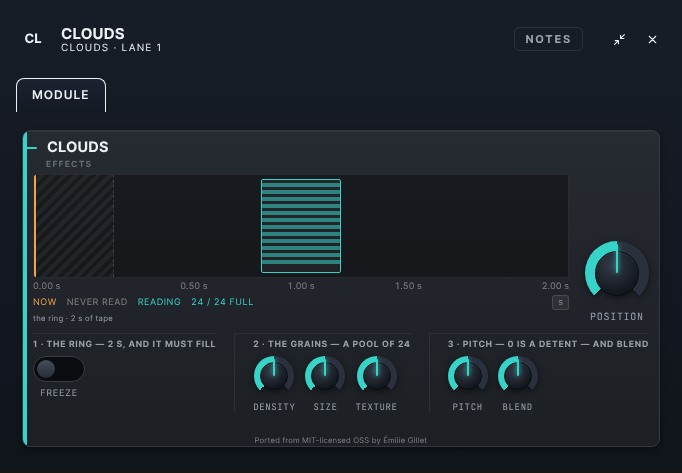Click the 1.50 s time axis label
Image resolution: width=682 pixels, height=473 pixels.
408,286
